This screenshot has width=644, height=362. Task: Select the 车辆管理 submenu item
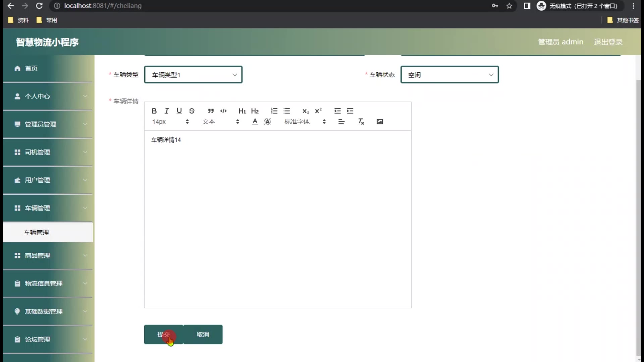[36, 232]
